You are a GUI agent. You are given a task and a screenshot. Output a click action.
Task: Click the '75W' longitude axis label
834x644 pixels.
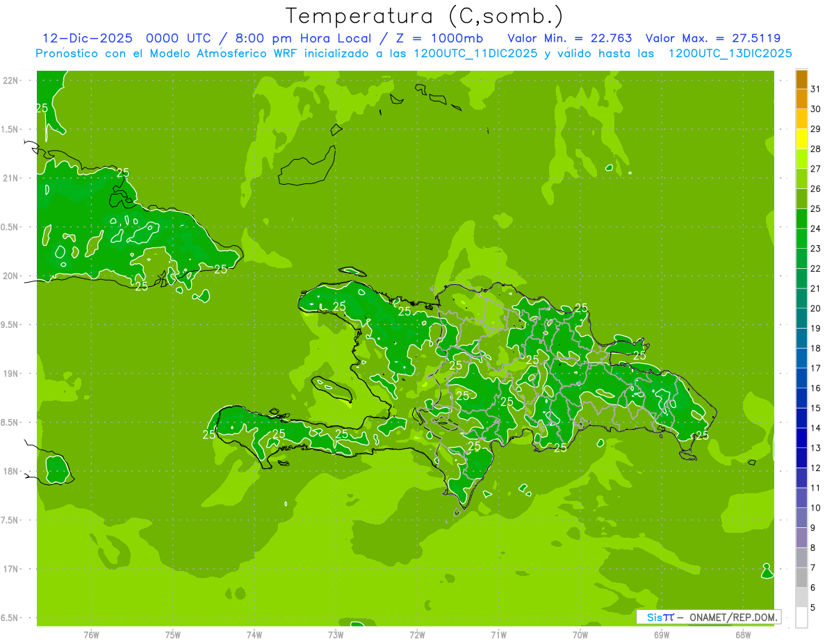click(x=173, y=634)
